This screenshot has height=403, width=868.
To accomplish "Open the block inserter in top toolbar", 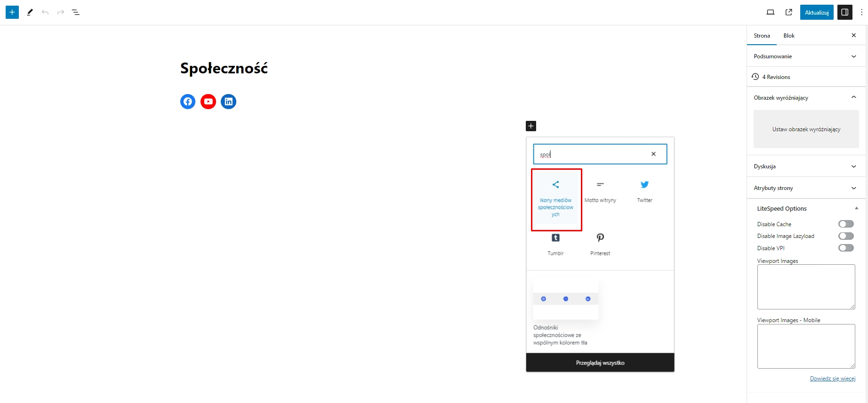I will (x=12, y=12).
